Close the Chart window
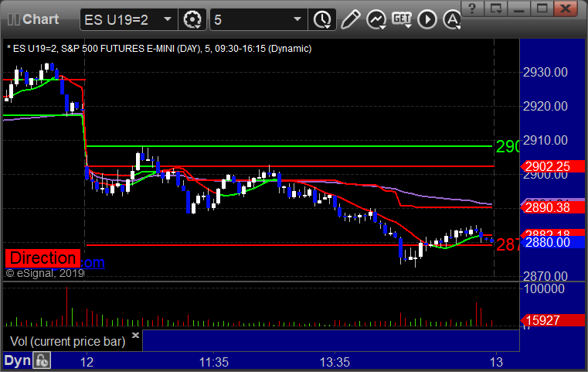Screen dimensions: 588x372 pos(566,8)
